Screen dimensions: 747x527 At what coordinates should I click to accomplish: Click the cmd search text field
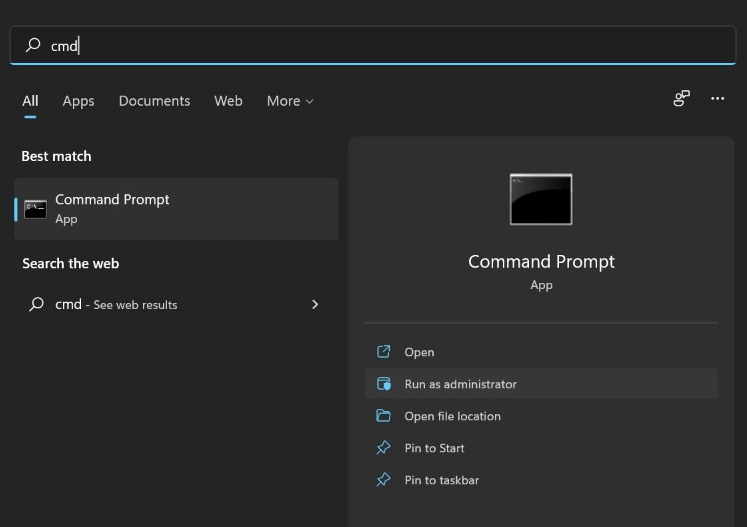point(373,45)
